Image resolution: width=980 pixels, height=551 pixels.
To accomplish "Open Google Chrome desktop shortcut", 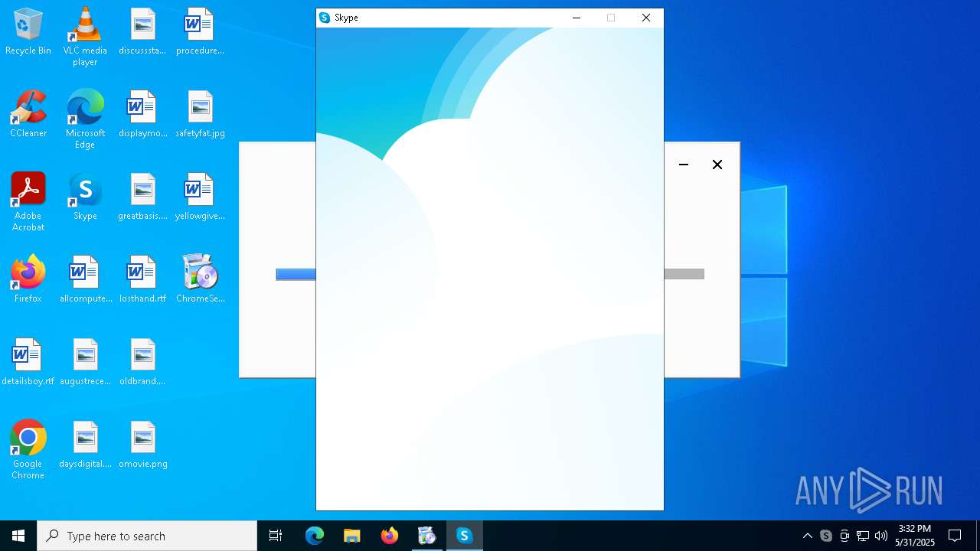I will point(28,450).
